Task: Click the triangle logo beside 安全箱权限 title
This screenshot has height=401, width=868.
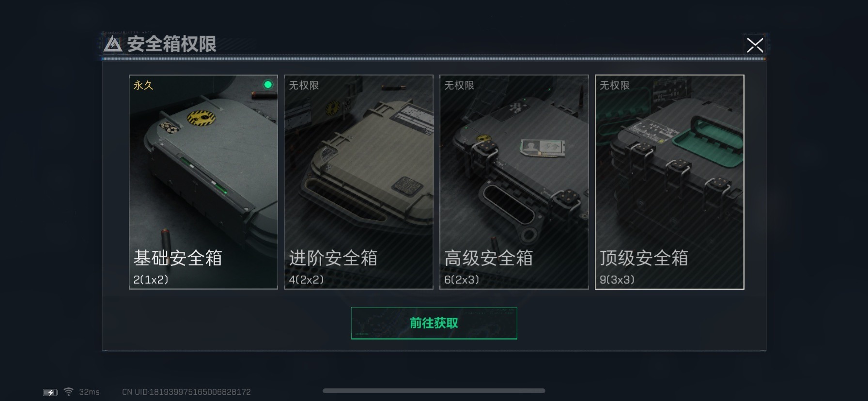Action: (113, 44)
